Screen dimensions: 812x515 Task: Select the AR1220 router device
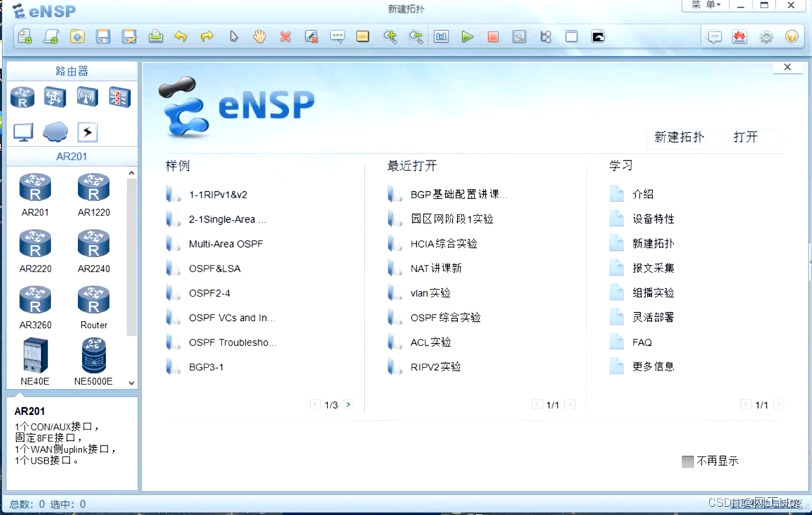pos(94,195)
